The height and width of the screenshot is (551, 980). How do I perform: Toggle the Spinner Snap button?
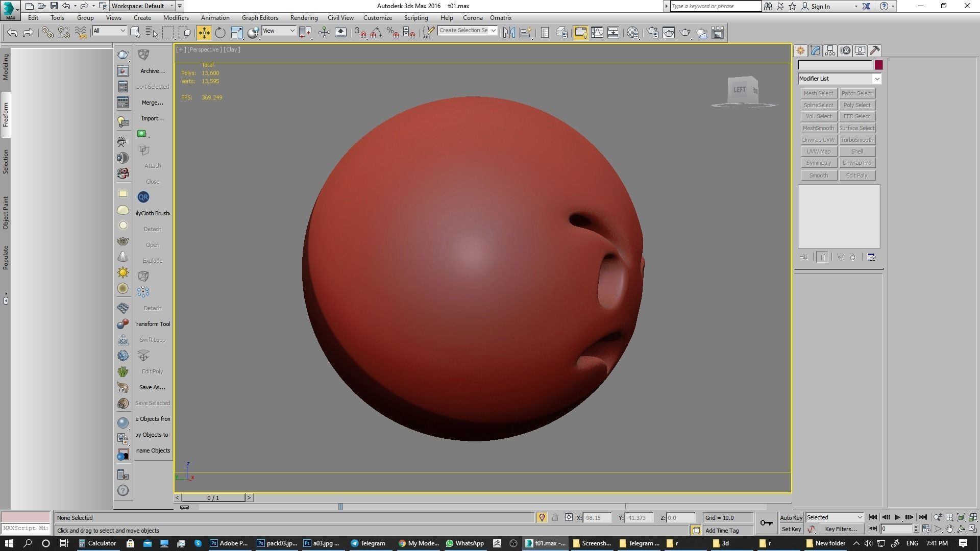point(409,33)
